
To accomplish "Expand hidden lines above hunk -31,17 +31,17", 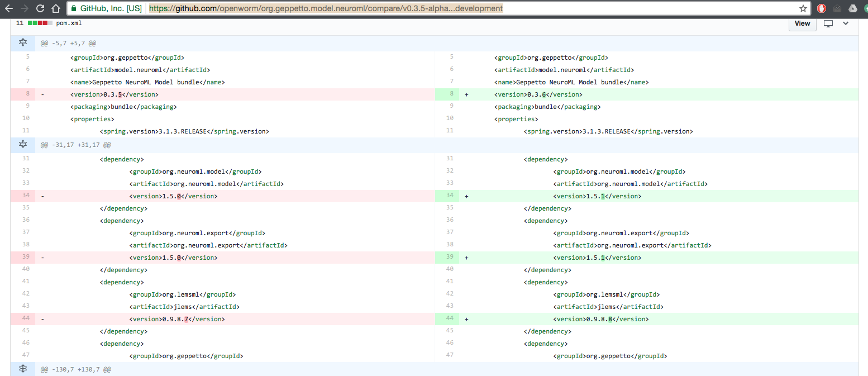I will 22,145.
